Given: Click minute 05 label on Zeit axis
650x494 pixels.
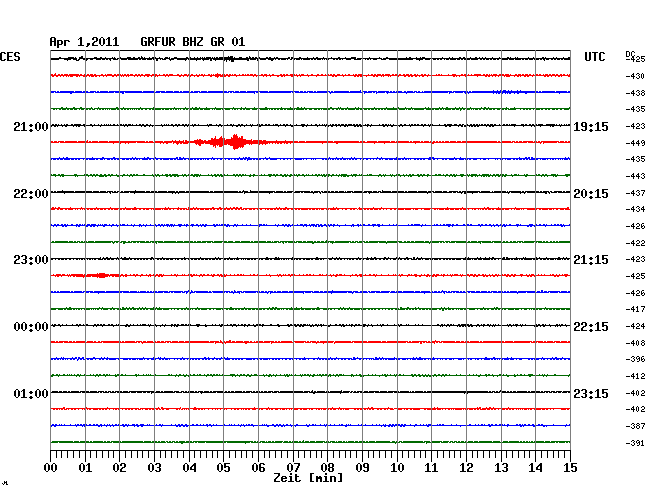Looking at the screenshot, I should point(223,468).
